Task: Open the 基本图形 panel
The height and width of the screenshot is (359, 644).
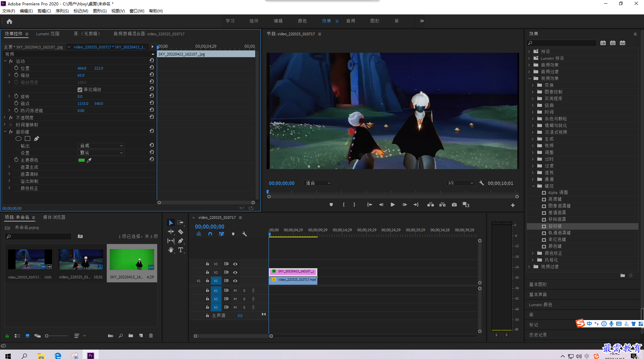Action: pyautogui.click(x=538, y=284)
